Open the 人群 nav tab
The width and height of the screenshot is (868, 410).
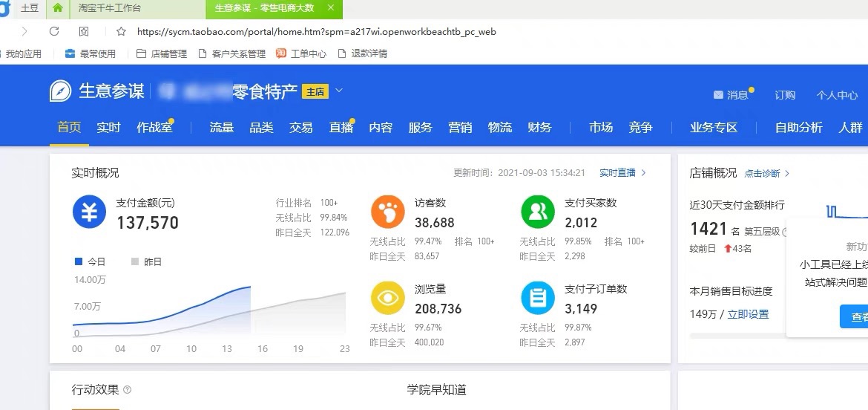pyautogui.click(x=851, y=128)
